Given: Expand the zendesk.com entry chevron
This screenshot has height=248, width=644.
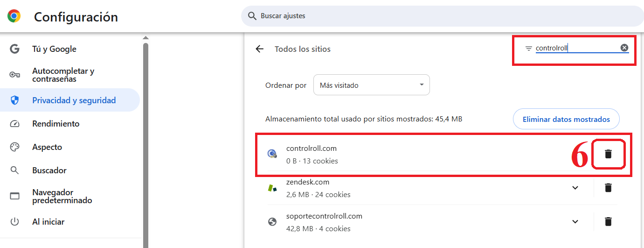Looking at the screenshot, I should 575,188.
